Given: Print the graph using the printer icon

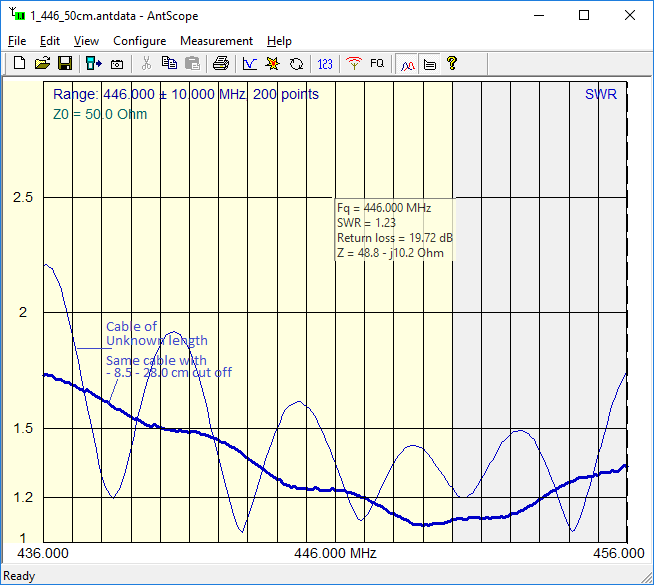Looking at the screenshot, I should pos(221,63).
